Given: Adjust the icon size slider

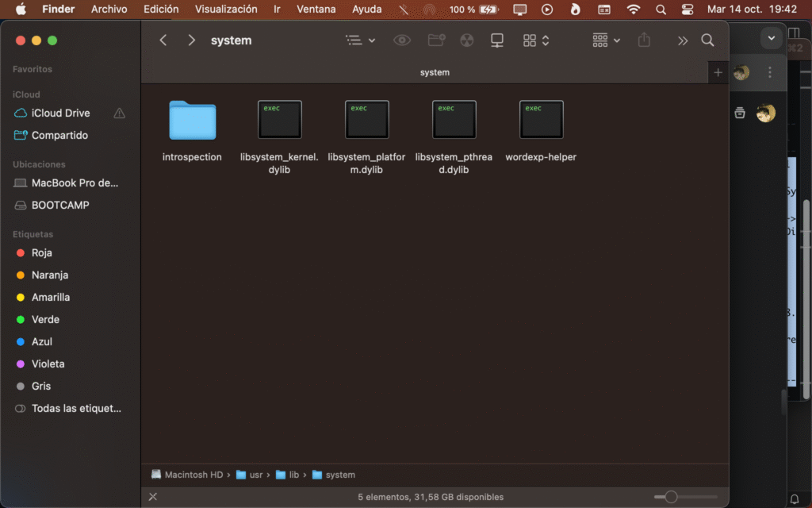Looking at the screenshot, I should [671, 497].
